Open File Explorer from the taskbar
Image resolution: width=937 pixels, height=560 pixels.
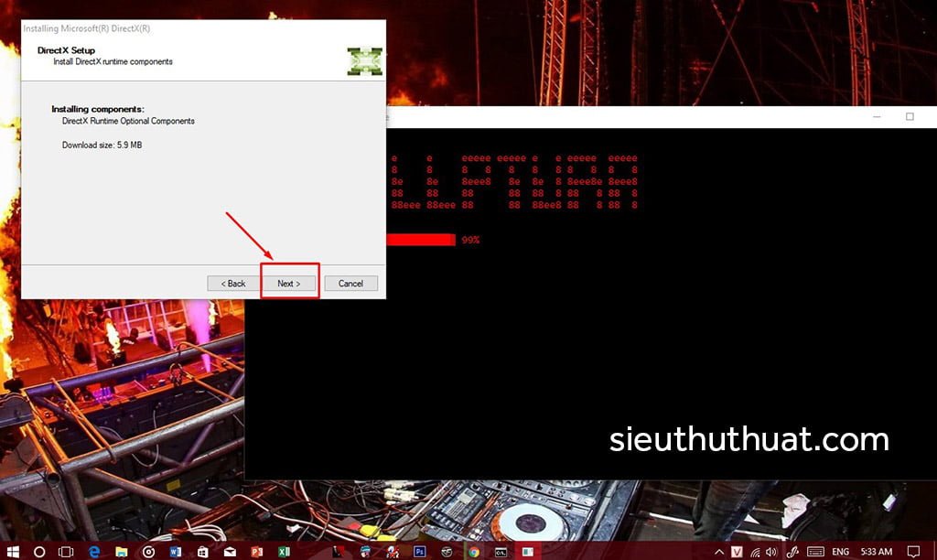pos(122,552)
